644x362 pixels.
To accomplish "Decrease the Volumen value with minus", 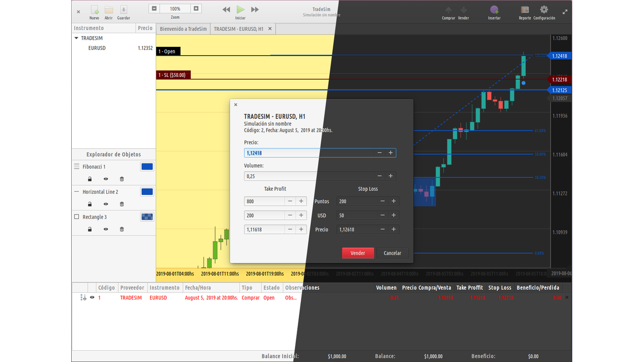I will click(379, 176).
